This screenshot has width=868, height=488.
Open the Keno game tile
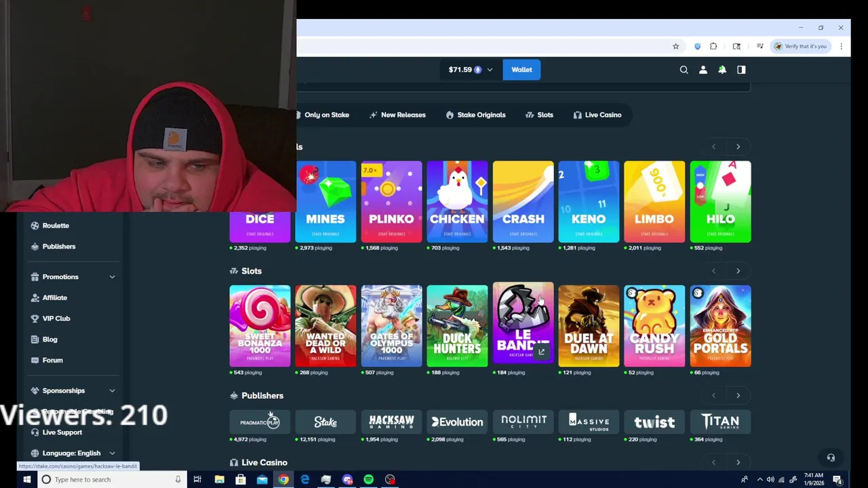pos(589,201)
